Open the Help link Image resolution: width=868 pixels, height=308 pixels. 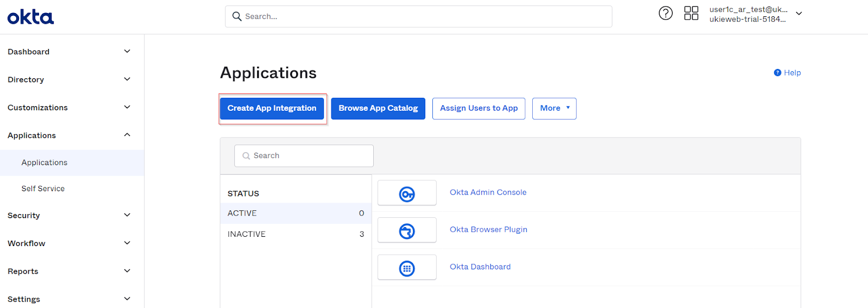pos(792,73)
